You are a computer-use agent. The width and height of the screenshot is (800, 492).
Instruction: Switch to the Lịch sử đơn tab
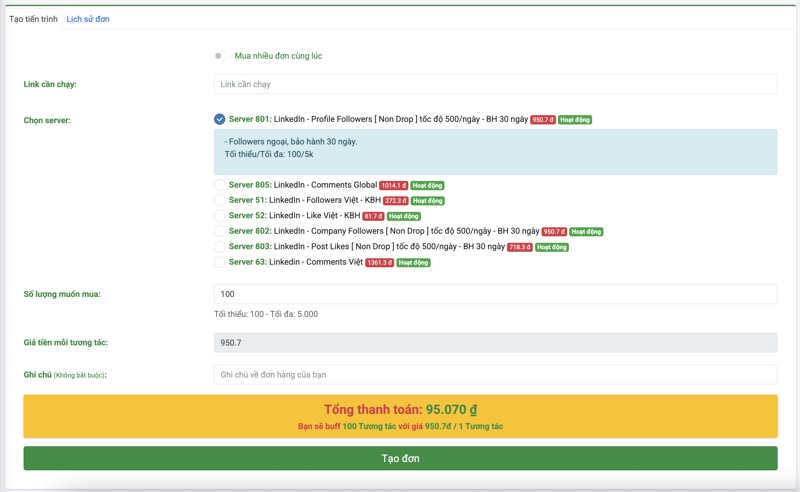click(88, 19)
